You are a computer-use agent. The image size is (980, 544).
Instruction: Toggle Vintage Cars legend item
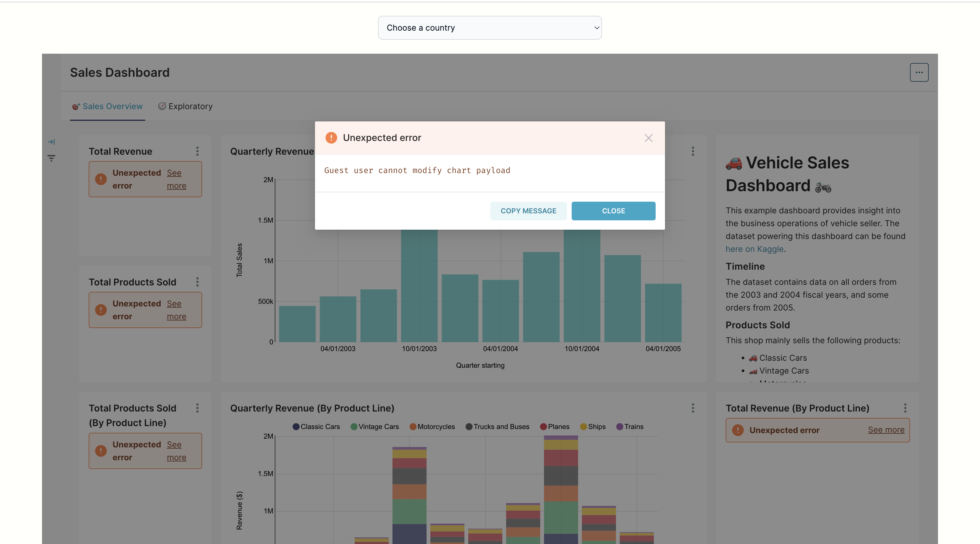375,427
